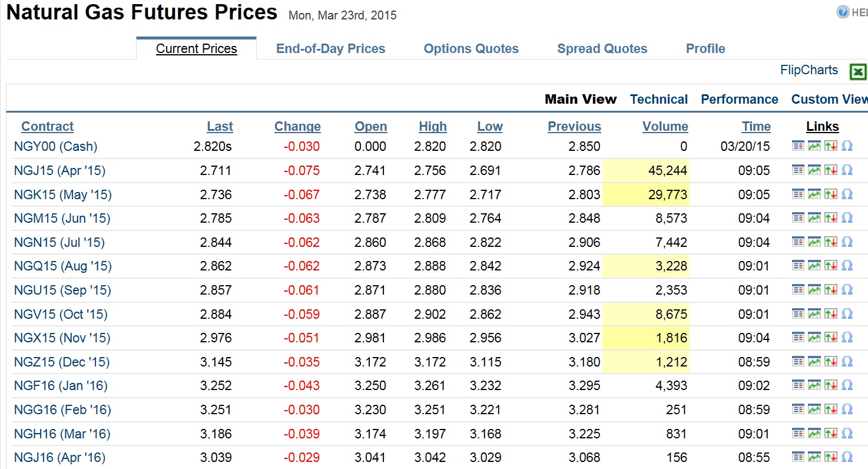Click the highlighted 45,244 volume cell
Image resolution: width=868 pixels, height=469 pixels.
coord(646,171)
